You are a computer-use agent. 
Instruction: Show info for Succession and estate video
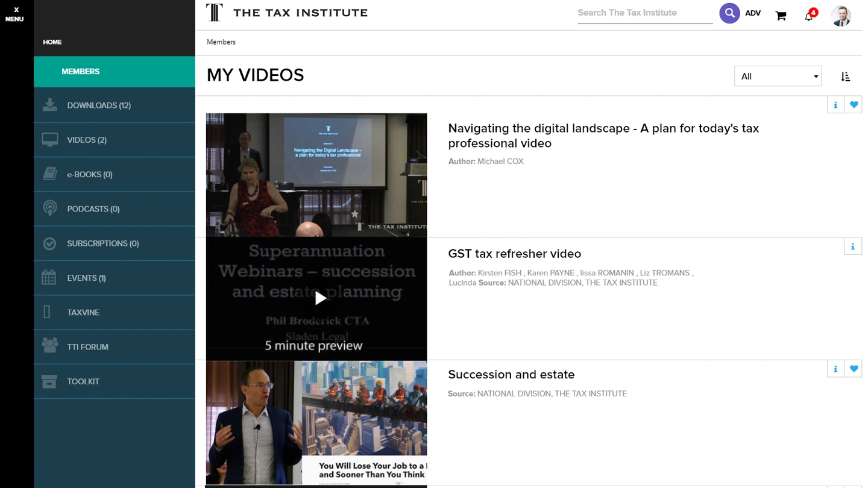tap(835, 369)
